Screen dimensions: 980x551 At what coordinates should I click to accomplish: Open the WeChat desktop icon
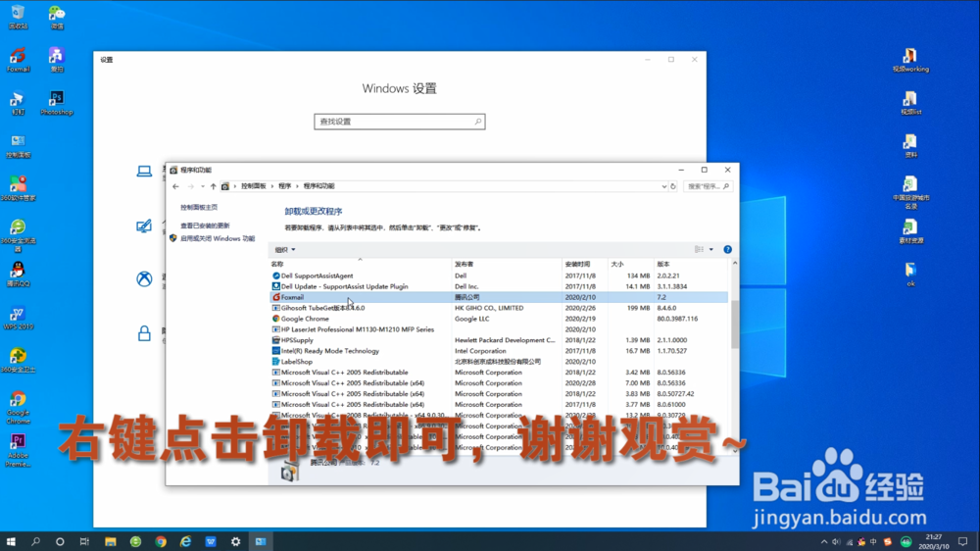[57, 17]
